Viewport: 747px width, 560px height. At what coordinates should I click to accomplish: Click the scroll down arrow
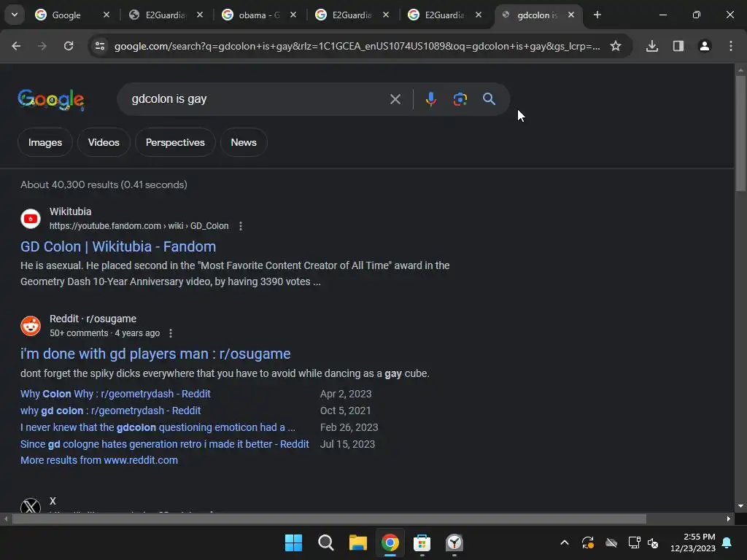(740, 506)
